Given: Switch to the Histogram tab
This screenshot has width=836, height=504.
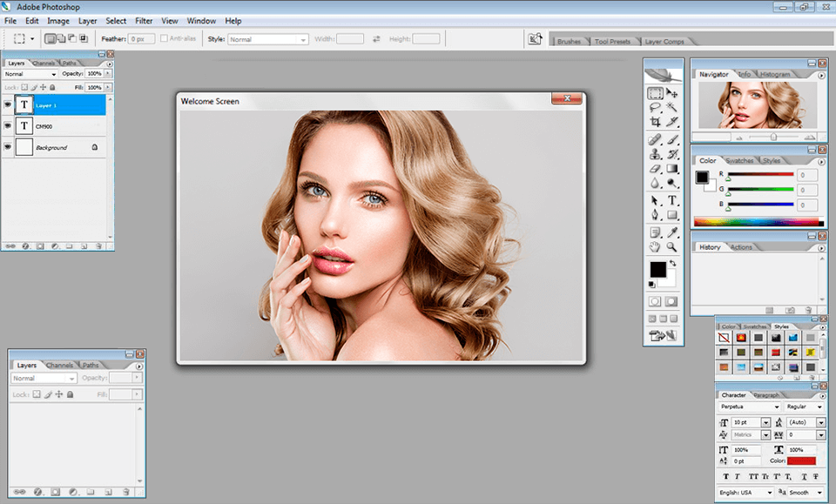Looking at the screenshot, I should pyautogui.click(x=775, y=74).
